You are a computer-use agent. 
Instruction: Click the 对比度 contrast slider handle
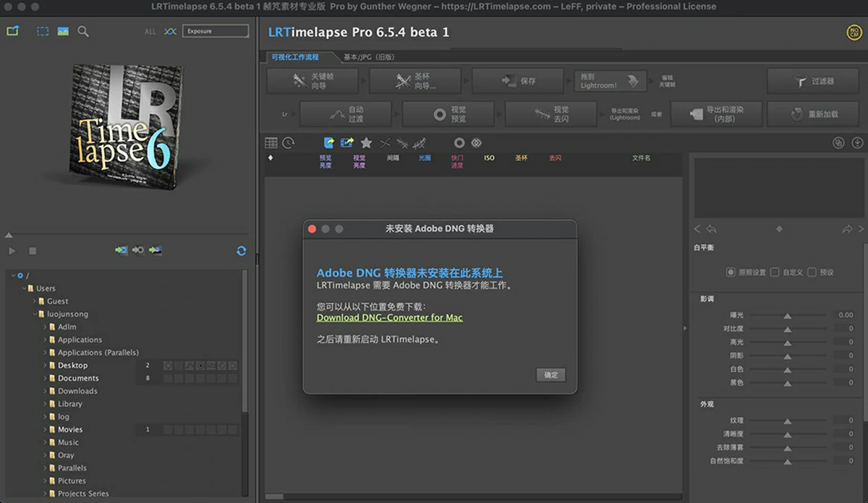(x=787, y=329)
